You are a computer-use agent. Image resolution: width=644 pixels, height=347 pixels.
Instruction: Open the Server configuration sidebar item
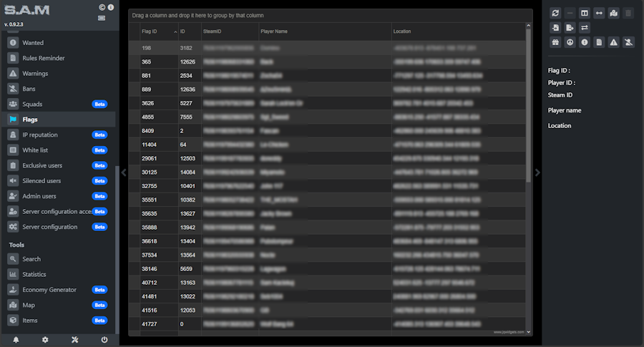tap(49, 227)
